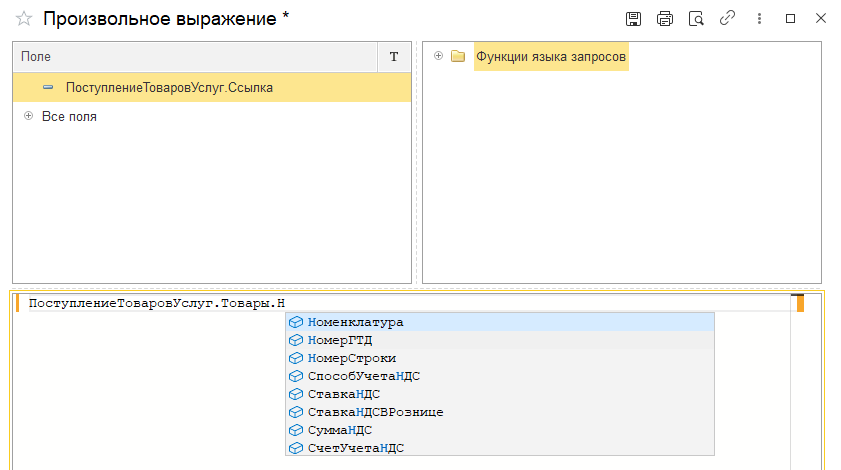Choose СпособУчетаНДС from autocomplete list
The width and height of the screenshot is (841, 470).
[500, 376]
